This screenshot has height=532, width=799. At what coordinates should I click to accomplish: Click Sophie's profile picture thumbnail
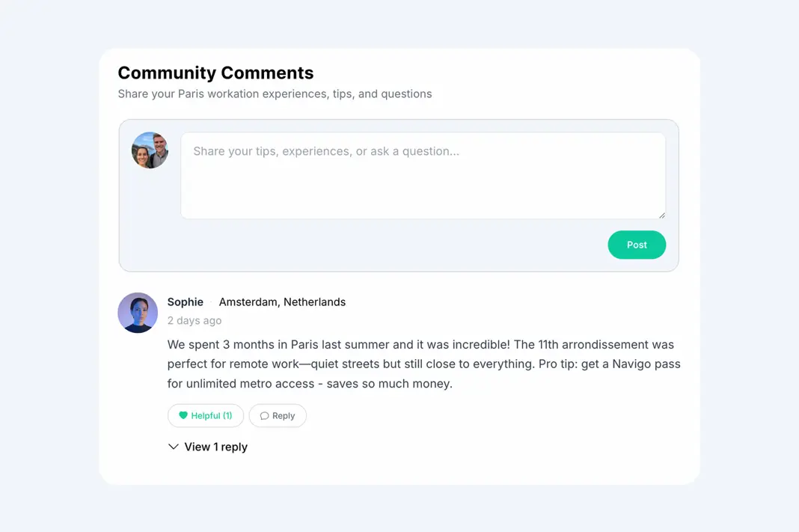click(x=138, y=313)
